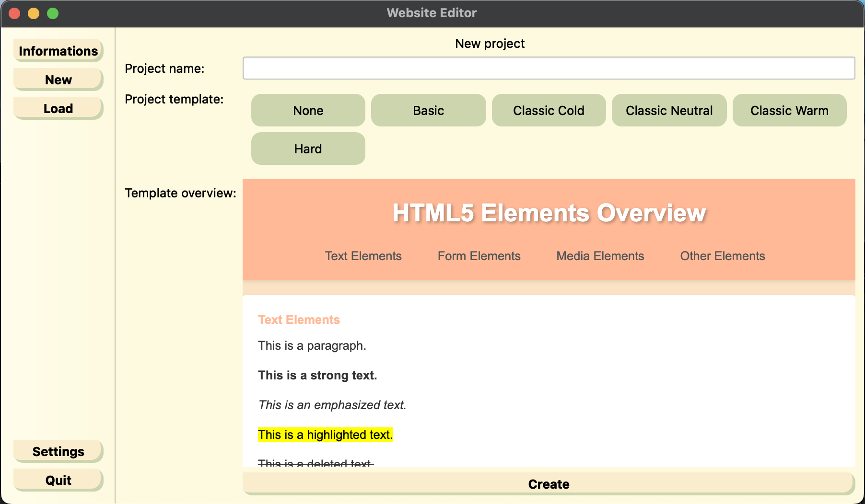Select the None template
Screen dimensions: 865x504
point(308,110)
